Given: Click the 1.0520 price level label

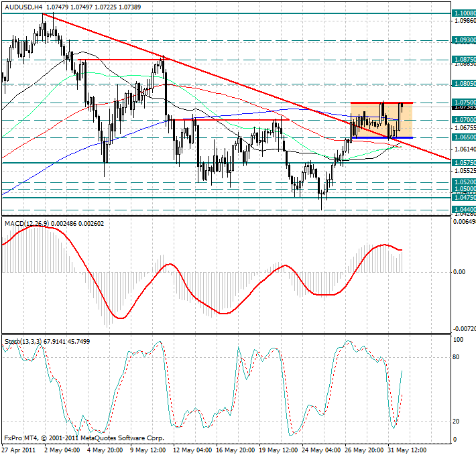Looking at the screenshot, I should coord(464,182).
